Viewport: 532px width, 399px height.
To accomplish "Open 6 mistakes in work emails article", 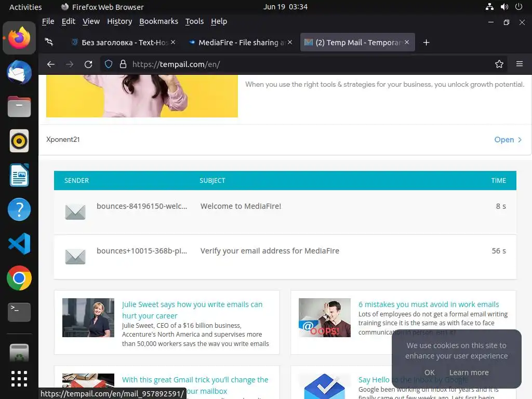I will [x=429, y=304].
